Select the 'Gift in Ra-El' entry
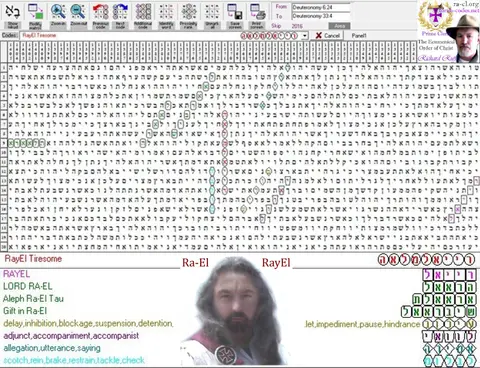Image resolution: width=480 pixels, height=368 pixels. (x=25, y=311)
